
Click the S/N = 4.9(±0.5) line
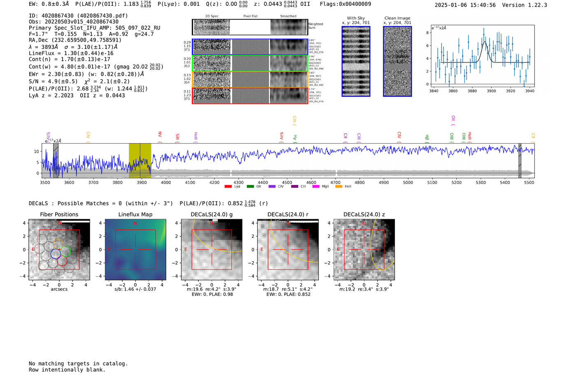(79, 81)
